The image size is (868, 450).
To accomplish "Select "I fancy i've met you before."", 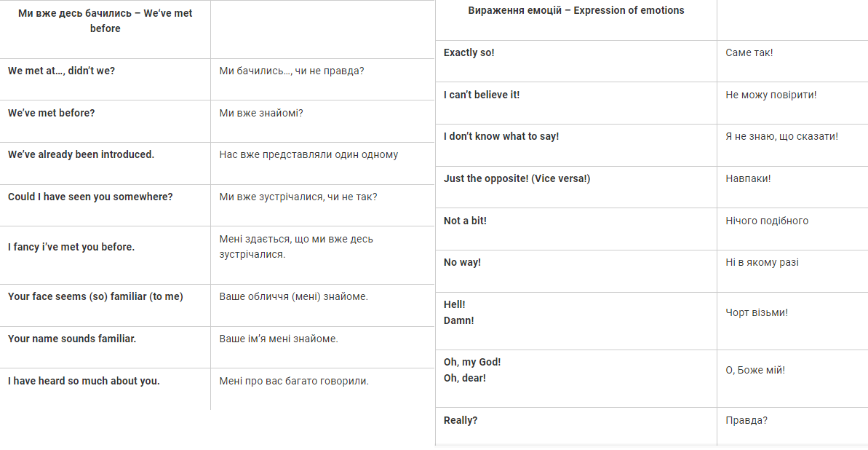I will pyautogui.click(x=71, y=247).
